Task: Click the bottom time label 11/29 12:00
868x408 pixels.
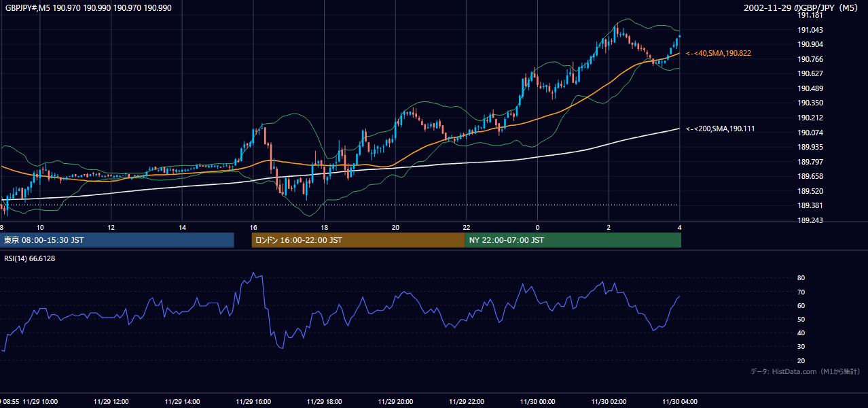Action: click(111, 401)
